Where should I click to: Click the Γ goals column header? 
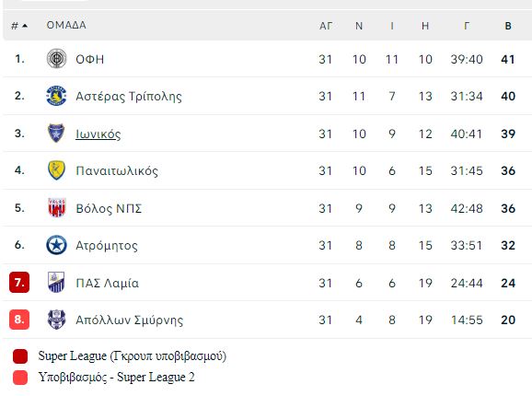tap(467, 26)
